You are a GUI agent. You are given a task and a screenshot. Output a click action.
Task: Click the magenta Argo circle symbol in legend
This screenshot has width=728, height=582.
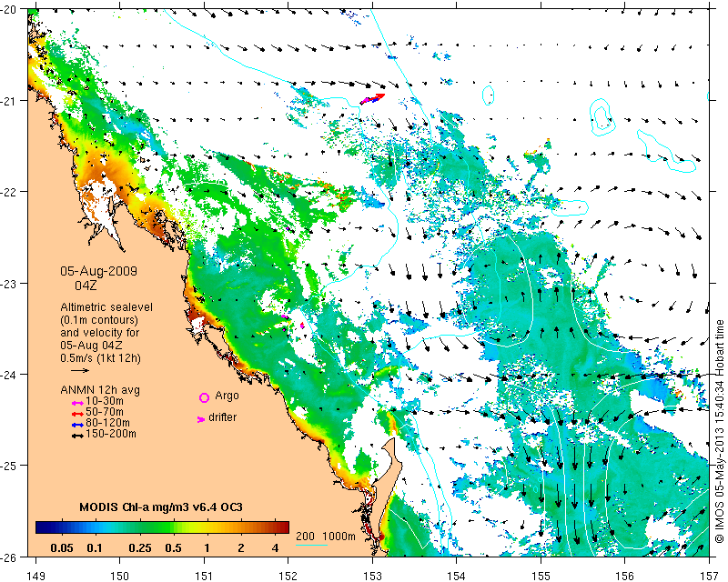(204, 397)
